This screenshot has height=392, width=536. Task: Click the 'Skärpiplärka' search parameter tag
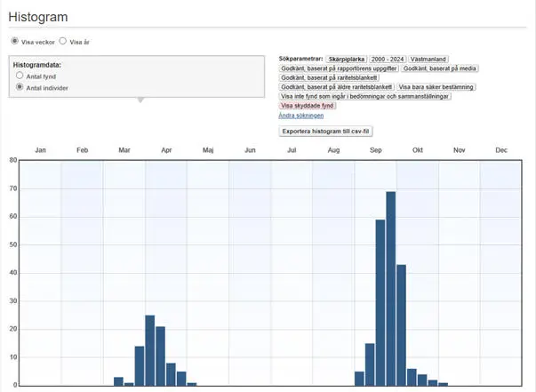[x=348, y=58]
